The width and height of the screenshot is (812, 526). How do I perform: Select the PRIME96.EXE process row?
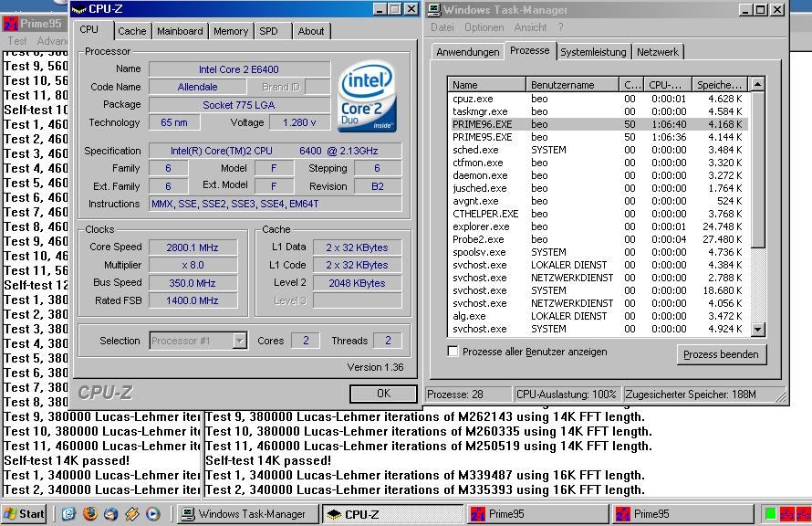(599, 124)
